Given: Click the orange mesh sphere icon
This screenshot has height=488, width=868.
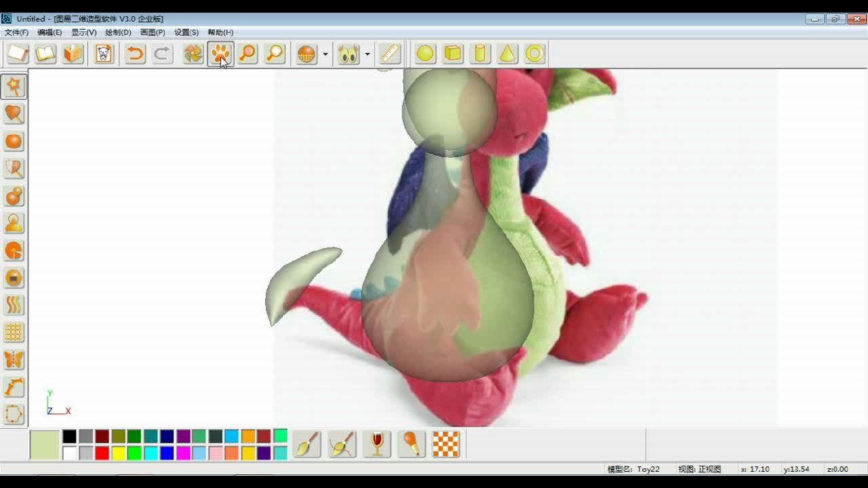Looking at the screenshot, I should (x=307, y=54).
